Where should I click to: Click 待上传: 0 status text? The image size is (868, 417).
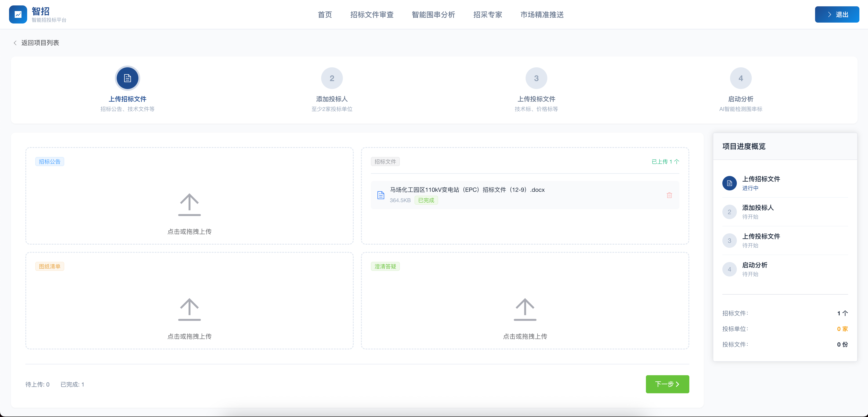point(37,384)
